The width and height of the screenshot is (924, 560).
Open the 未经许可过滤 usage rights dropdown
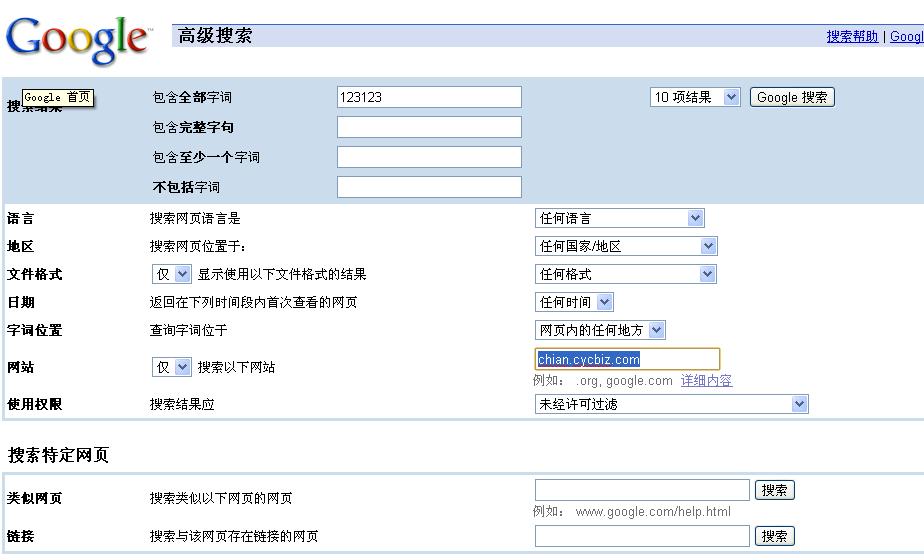[671, 404]
